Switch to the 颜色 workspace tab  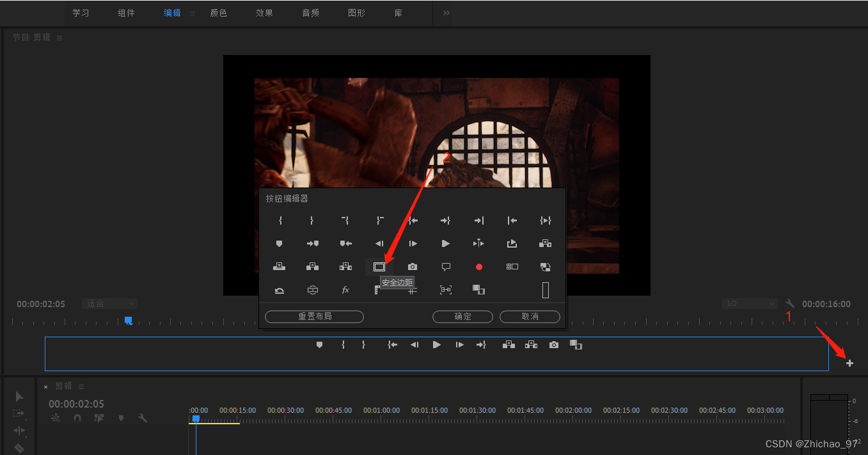click(x=219, y=13)
